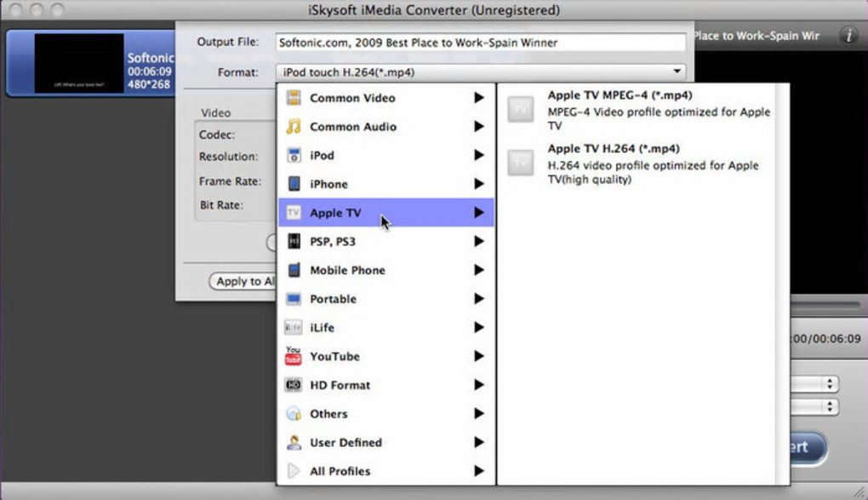Click the lower stepper control at right
Image resolution: width=868 pixels, height=500 pixels.
point(829,406)
